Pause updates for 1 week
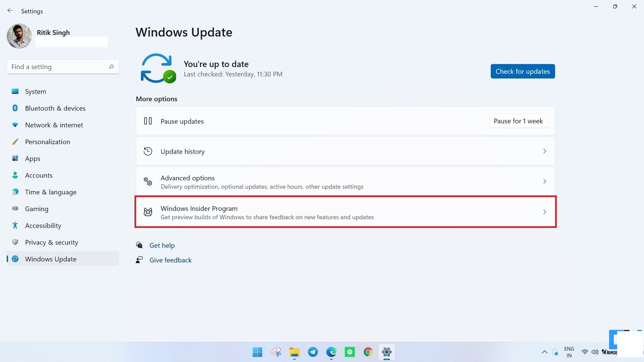 click(518, 121)
